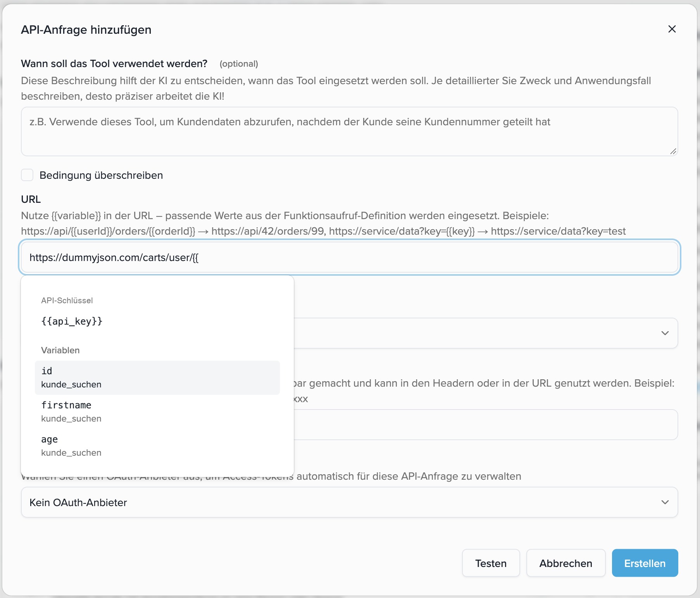This screenshot has height=598, width=700.
Task: Enable the Bedingung überschreiben checkbox
Action: point(27,175)
